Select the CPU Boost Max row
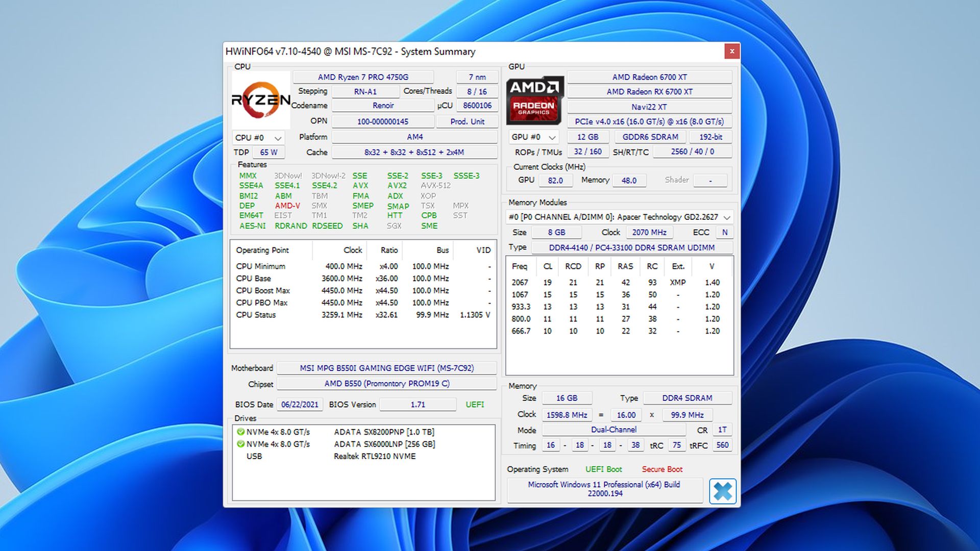The width and height of the screenshot is (980, 551). click(363, 291)
